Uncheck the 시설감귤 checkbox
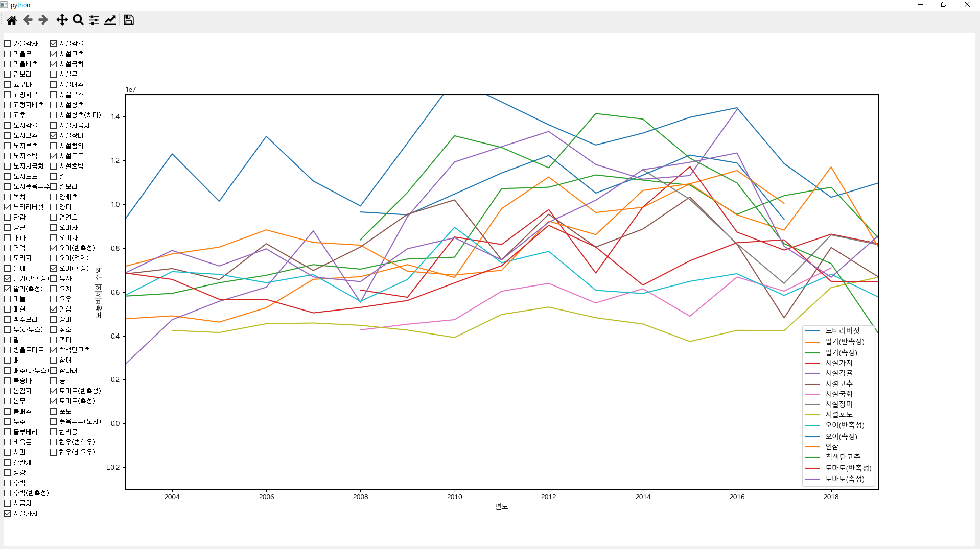The height and width of the screenshot is (549, 980). [54, 43]
